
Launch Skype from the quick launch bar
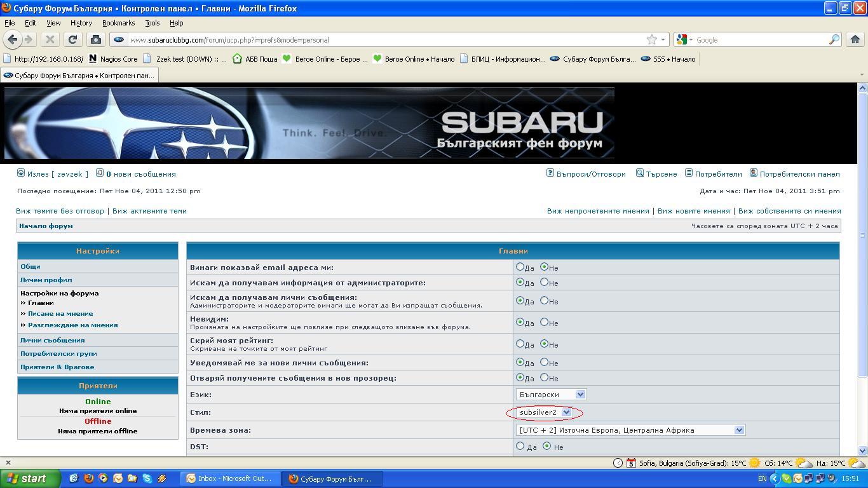click(x=147, y=478)
